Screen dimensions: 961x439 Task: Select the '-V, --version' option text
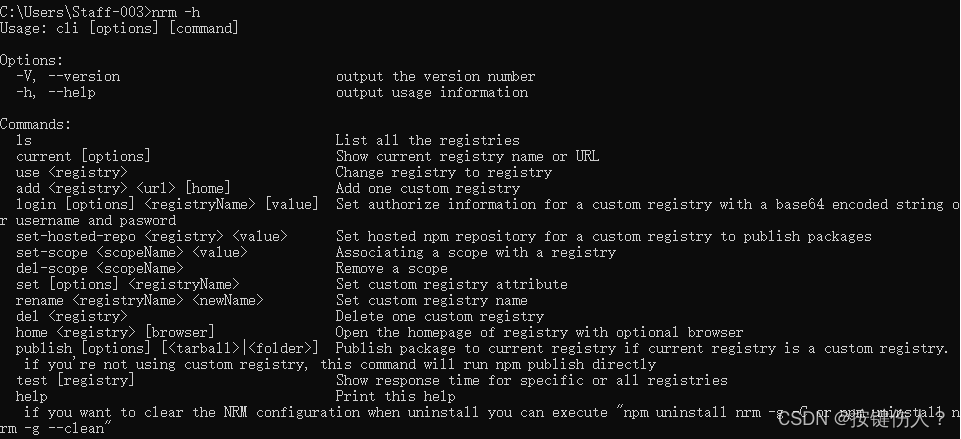(68, 77)
